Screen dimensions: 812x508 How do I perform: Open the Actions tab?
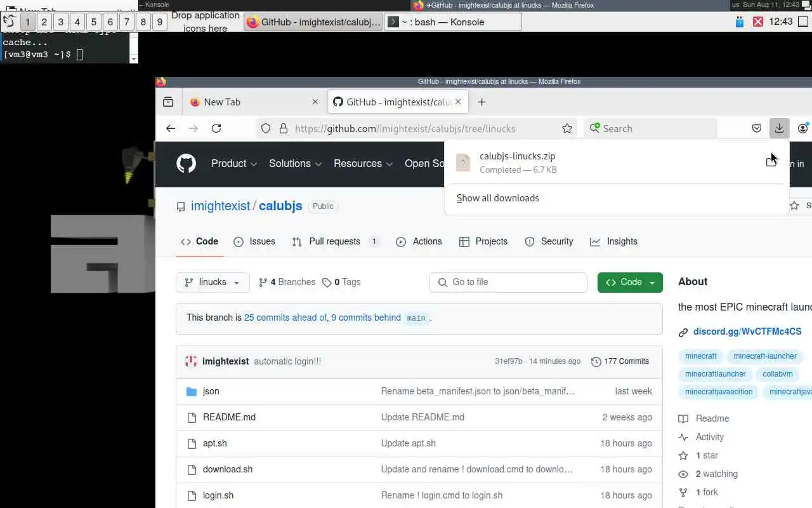(419, 241)
